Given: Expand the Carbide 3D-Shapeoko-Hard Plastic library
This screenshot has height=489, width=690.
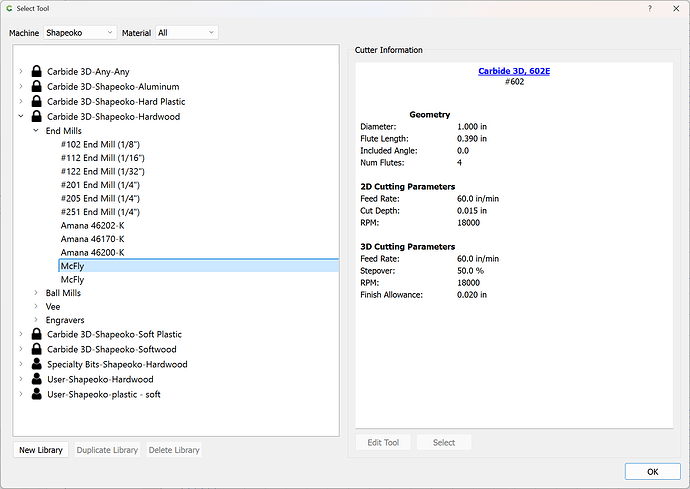Looking at the screenshot, I should [x=21, y=101].
